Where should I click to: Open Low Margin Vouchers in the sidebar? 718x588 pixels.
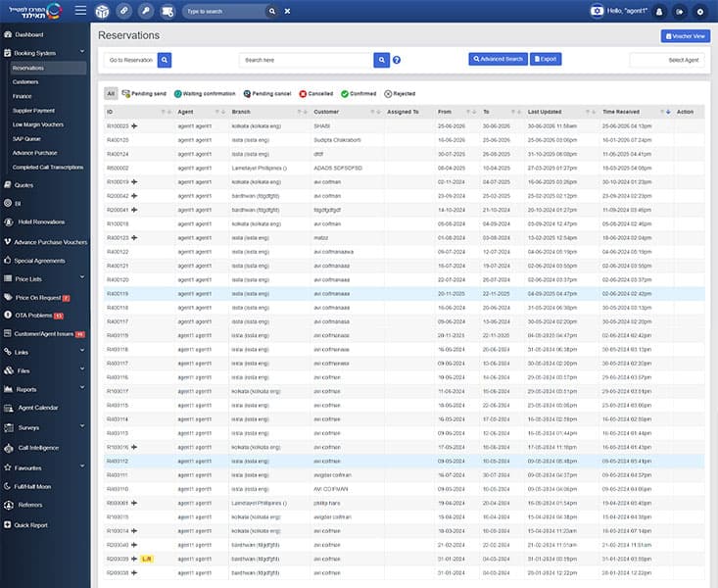click(x=38, y=124)
